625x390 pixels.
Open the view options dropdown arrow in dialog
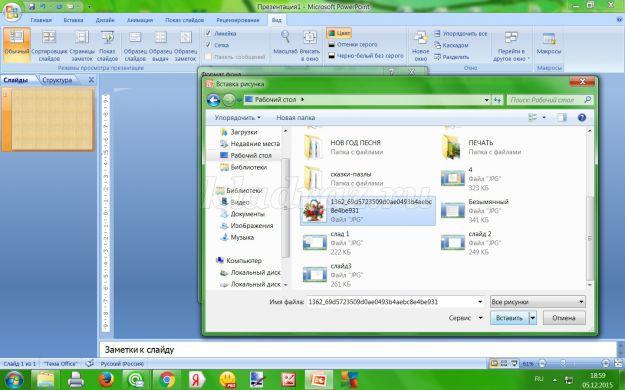(544, 117)
